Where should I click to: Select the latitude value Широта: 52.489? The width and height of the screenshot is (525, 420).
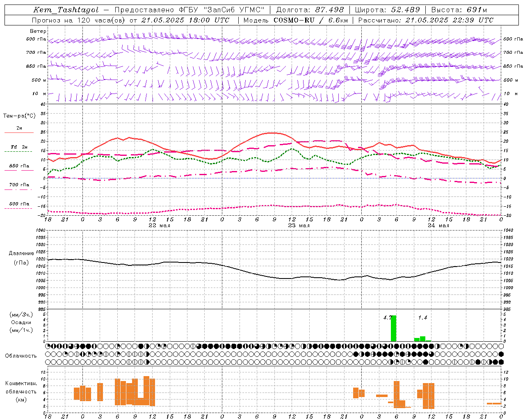coord(387,10)
